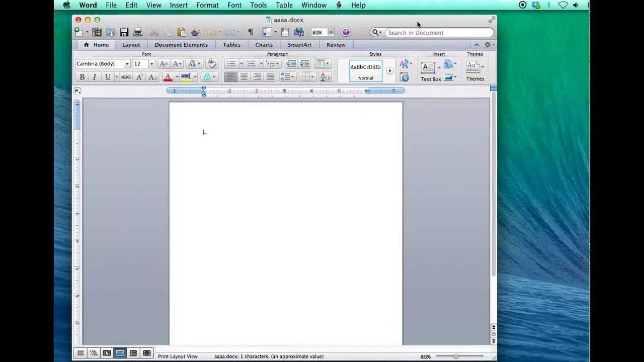Apply superscript formatting
This screenshot has height=362, width=644.
point(140,77)
